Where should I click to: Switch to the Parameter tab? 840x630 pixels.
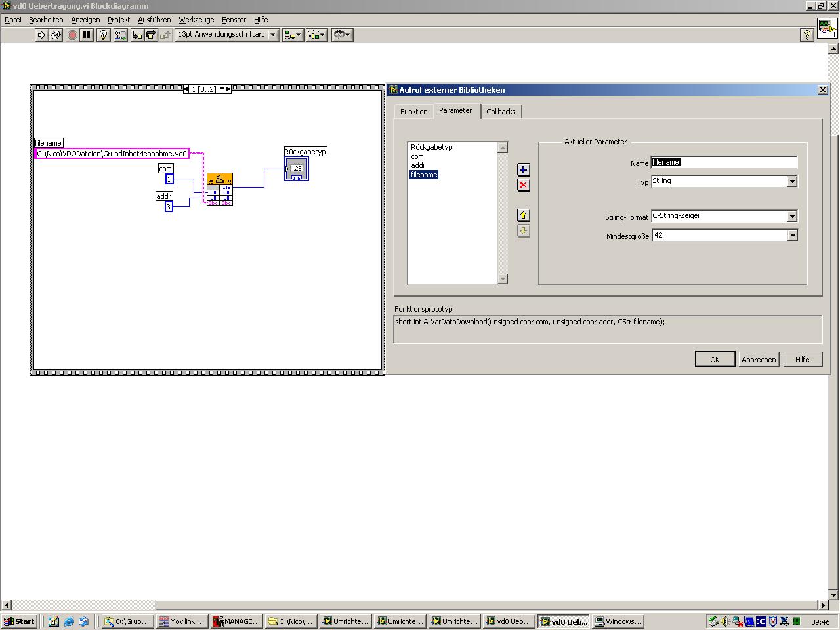[x=455, y=111]
